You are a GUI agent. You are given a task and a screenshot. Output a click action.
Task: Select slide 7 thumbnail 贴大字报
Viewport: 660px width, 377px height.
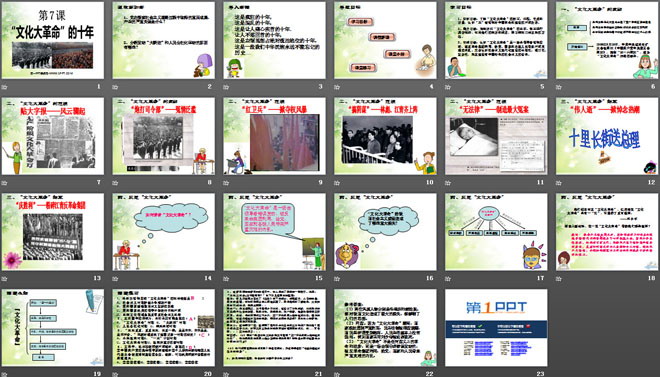click(x=53, y=136)
